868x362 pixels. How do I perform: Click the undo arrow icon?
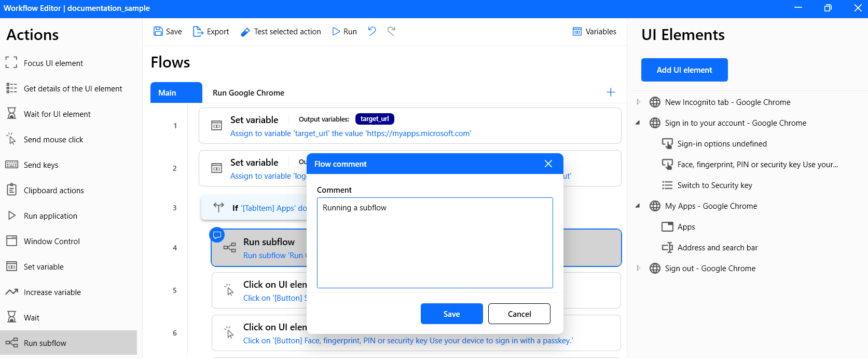point(372,31)
